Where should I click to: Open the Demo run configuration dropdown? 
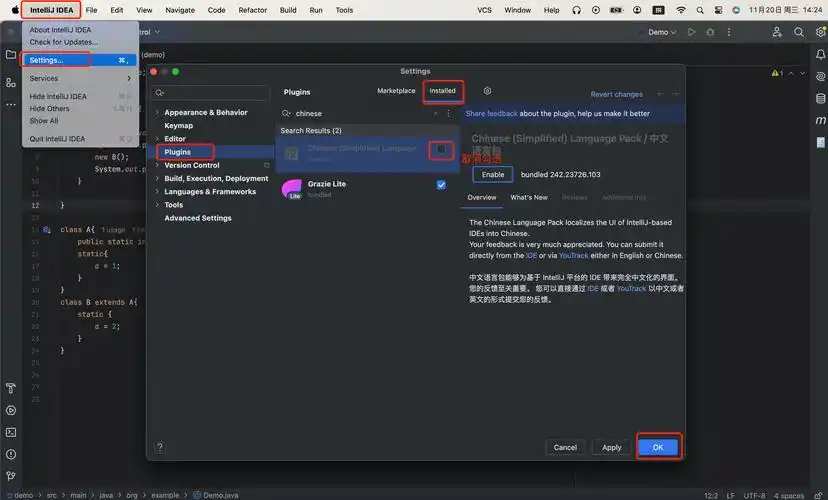662,32
